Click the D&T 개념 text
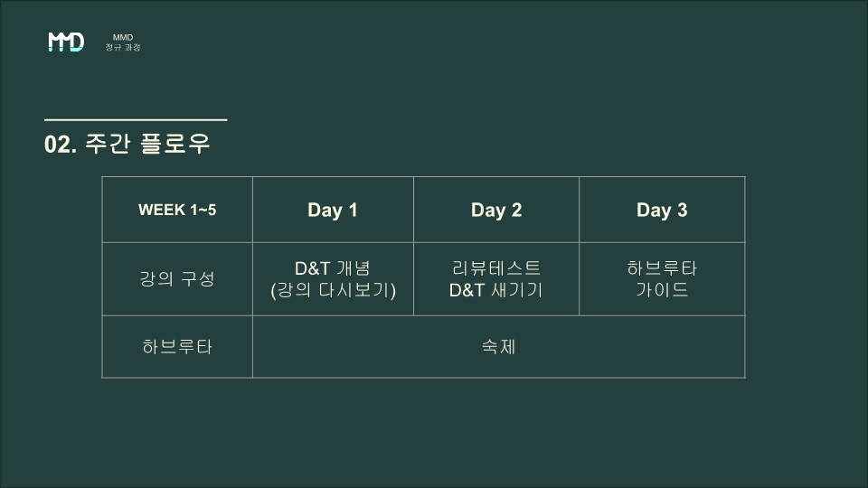868x488 pixels. click(333, 268)
